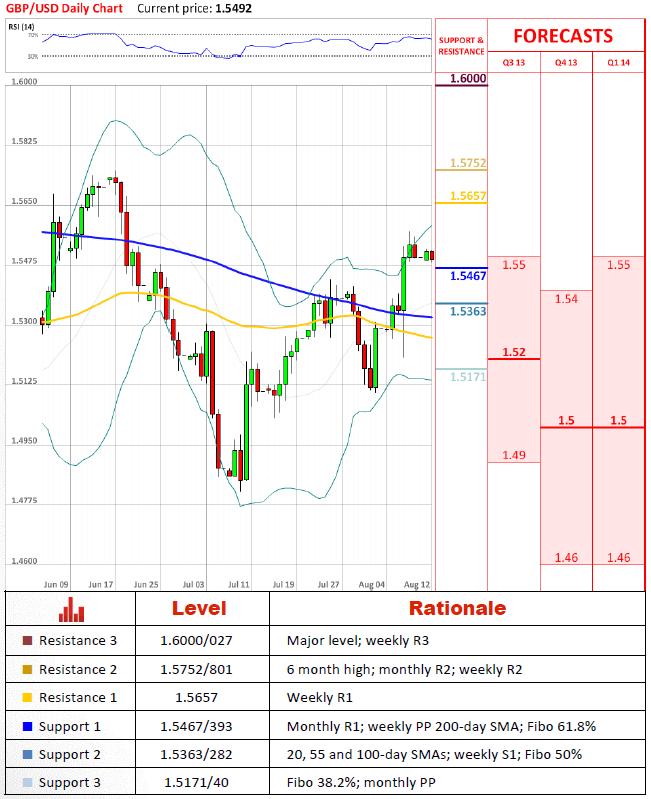Click the Q4 13 forecast low 1.46
The image size is (651, 799).
pyautogui.click(x=566, y=558)
